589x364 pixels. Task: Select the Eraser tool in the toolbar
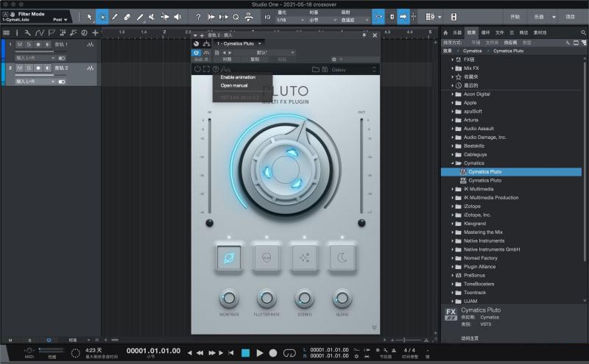(x=127, y=17)
